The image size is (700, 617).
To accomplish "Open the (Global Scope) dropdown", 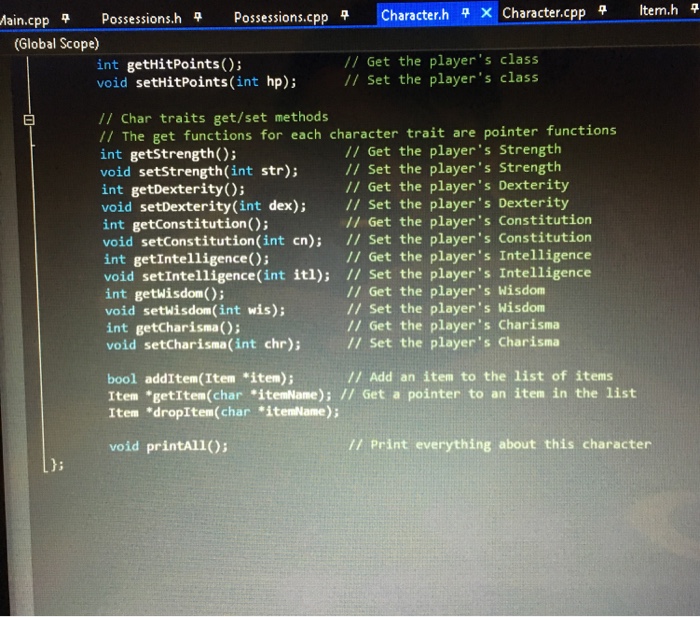I will click(x=57, y=44).
